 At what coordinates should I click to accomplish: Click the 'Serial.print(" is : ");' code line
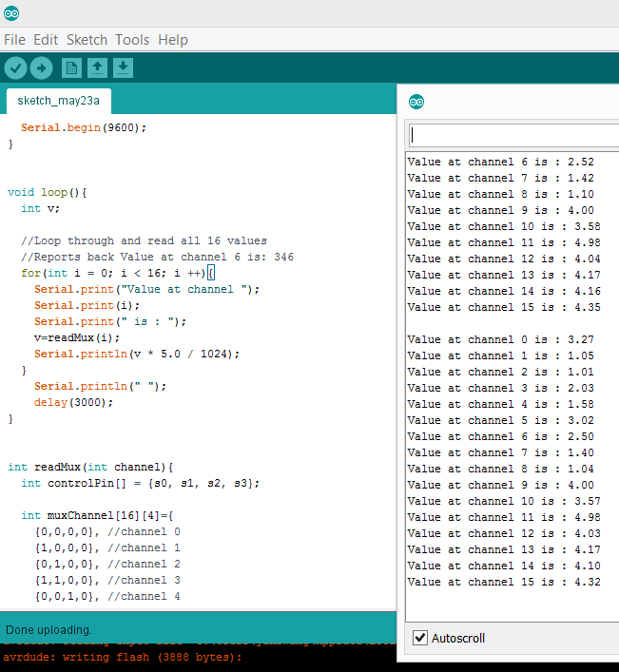pos(110,322)
